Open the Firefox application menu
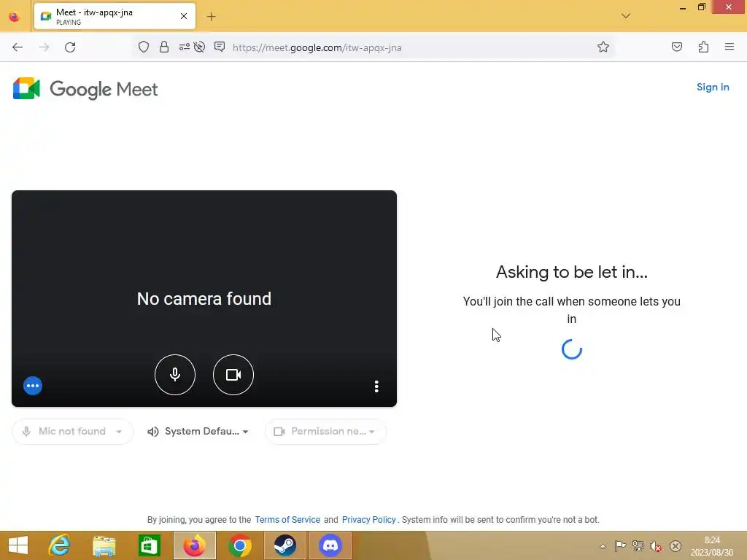The width and height of the screenshot is (747, 560). pos(729,47)
